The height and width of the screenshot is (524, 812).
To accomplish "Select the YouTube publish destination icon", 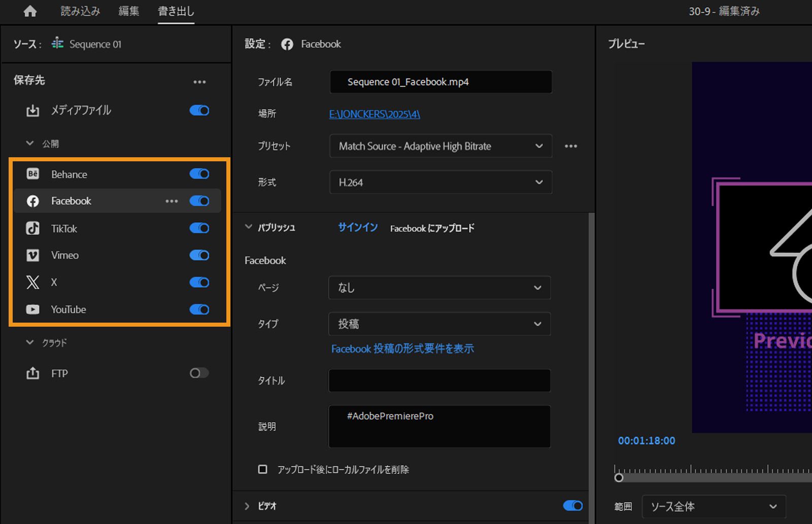I will [32, 309].
